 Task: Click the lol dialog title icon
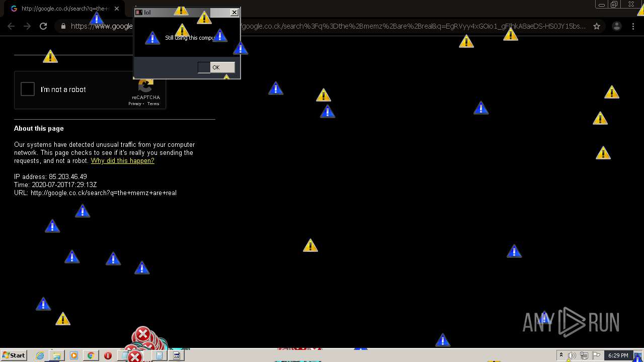pos(139,13)
